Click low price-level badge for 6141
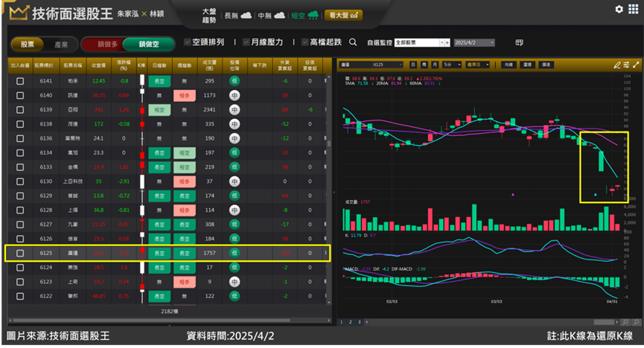Image resolution: width=644 pixels, height=348 pixels. click(235, 81)
